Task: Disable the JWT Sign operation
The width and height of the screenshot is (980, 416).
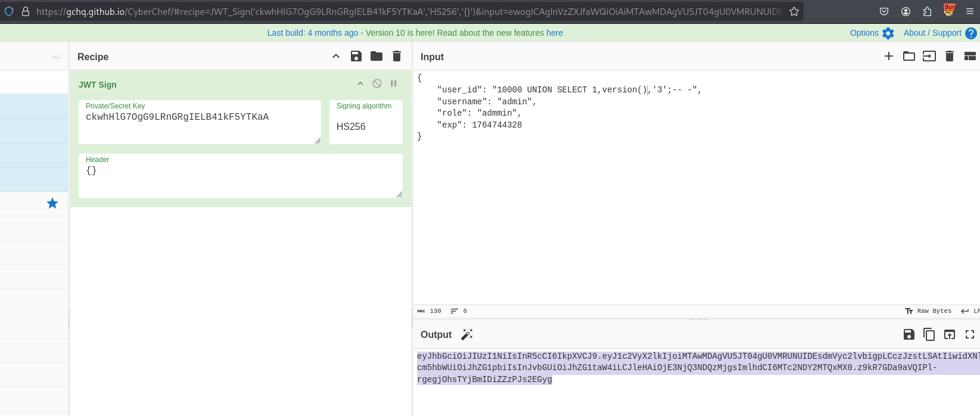Action: coord(377,83)
